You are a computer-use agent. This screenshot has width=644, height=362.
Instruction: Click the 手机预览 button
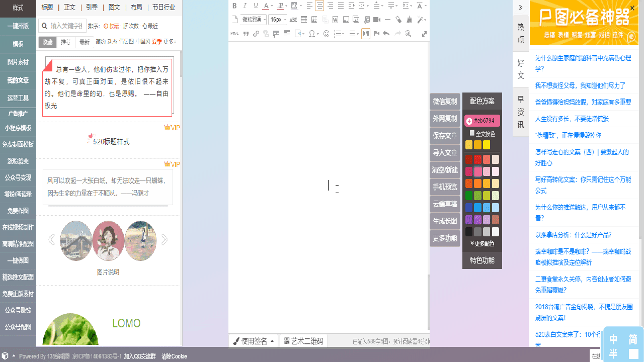tap(445, 187)
